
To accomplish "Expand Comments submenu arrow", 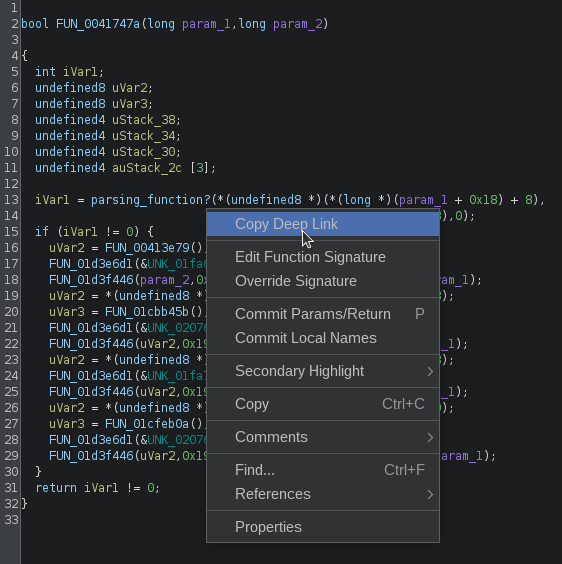I will point(430,437).
